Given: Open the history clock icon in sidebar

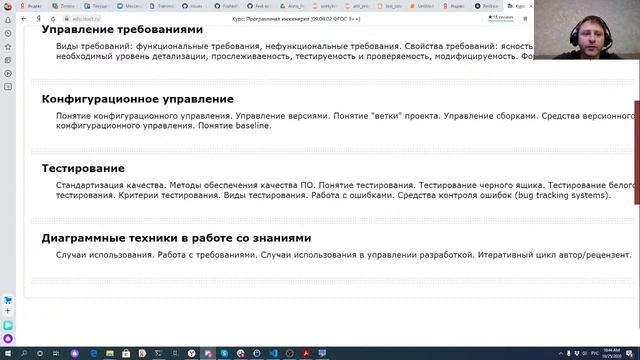Looking at the screenshot, I should (8, 33).
